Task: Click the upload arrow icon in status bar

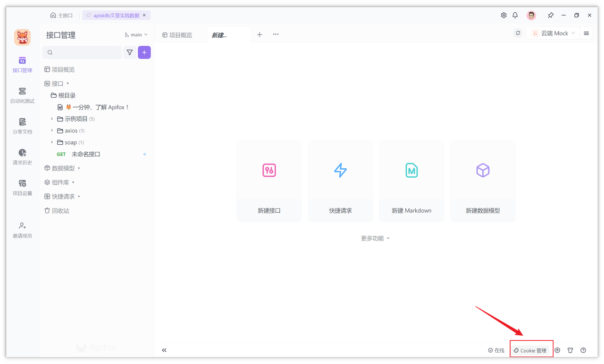Action: coord(557,350)
